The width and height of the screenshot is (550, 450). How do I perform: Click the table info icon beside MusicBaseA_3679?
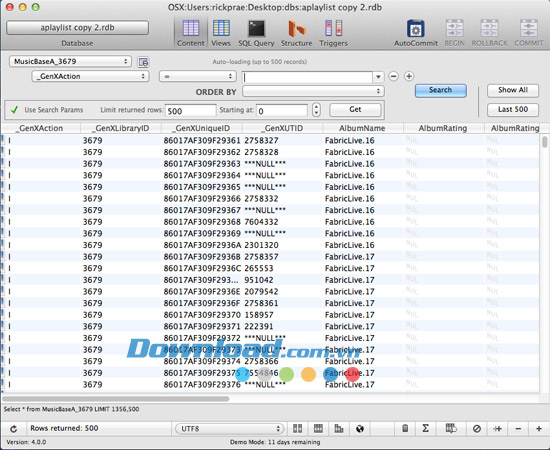(x=143, y=62)
